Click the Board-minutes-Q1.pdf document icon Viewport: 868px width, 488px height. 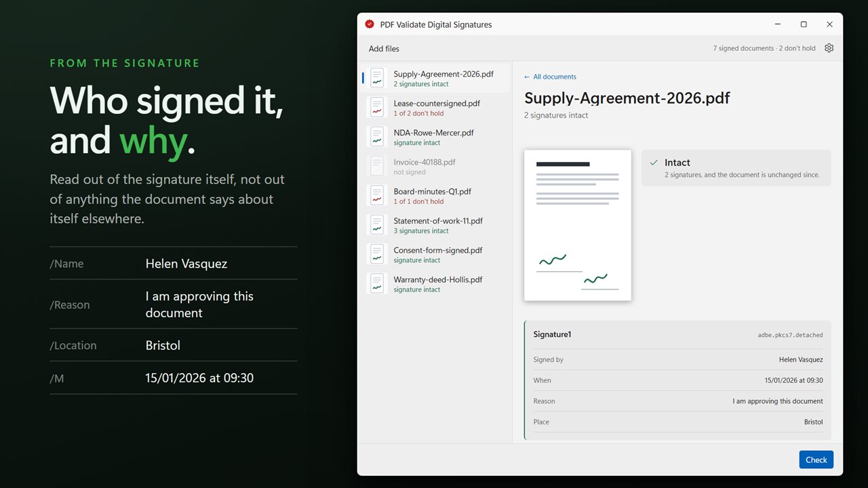click(377, 195)
